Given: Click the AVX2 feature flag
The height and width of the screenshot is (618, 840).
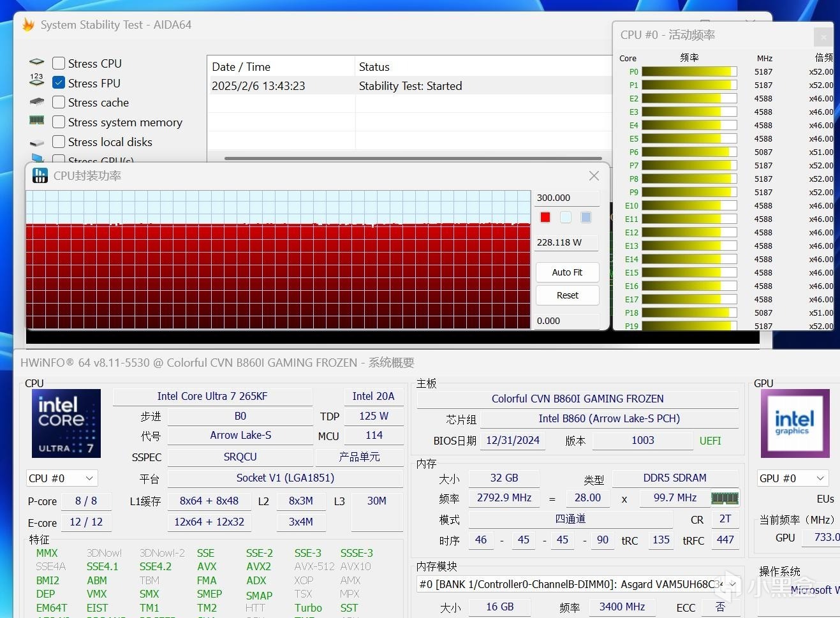Looking at the screenshot, I should pyautogui.click(x=258, y=566).
